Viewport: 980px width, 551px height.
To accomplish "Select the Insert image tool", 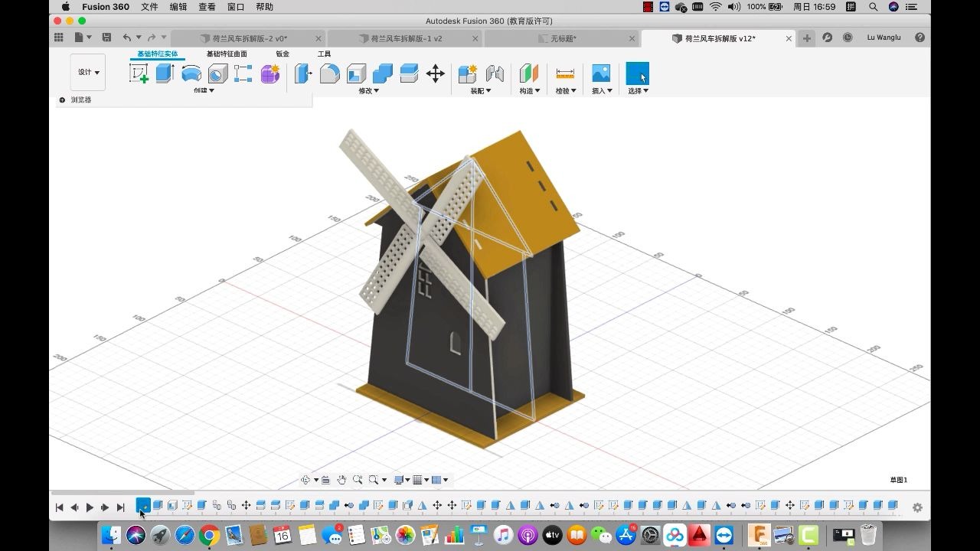I will [x=601, y=73].
